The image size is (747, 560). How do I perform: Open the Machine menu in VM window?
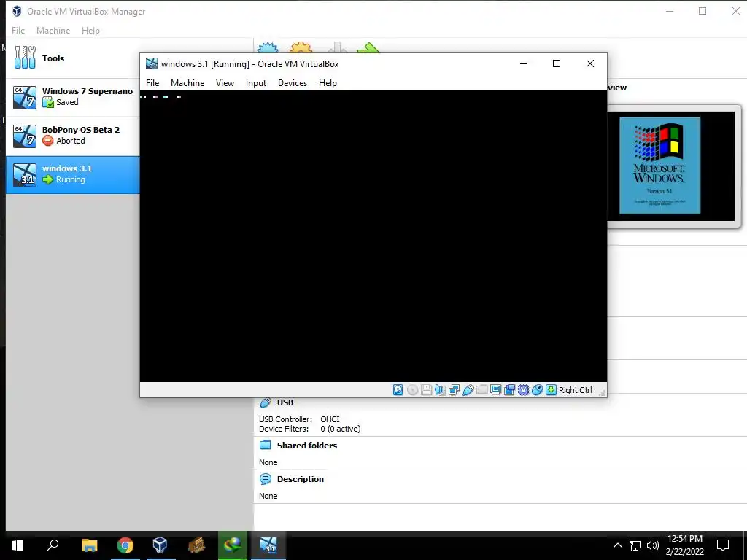[187, 83]
